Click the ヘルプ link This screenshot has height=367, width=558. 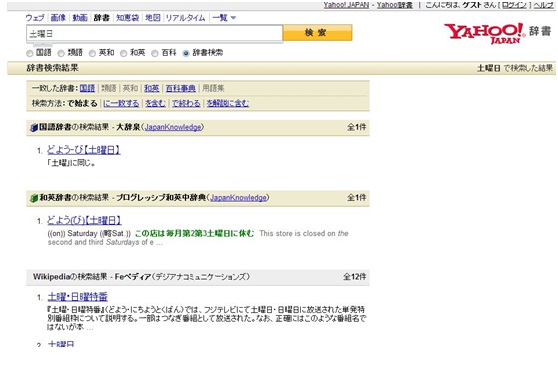point(544,5)
